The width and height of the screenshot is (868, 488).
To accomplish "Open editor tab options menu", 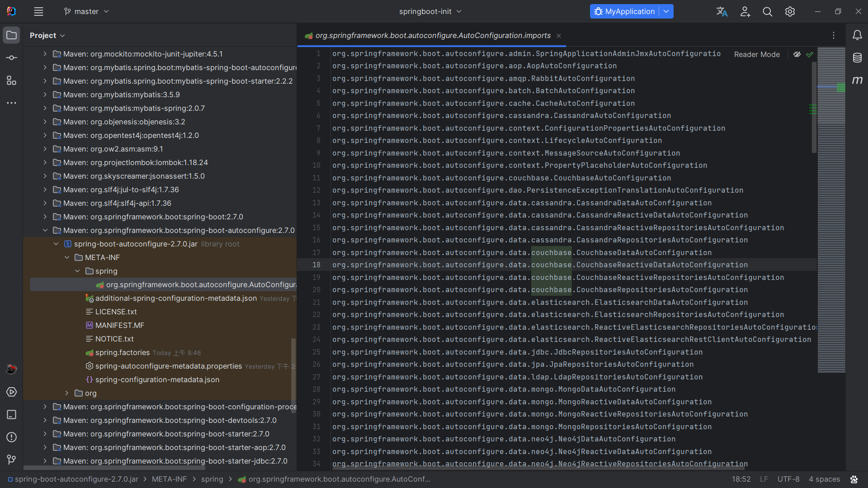I will (834, 35).
